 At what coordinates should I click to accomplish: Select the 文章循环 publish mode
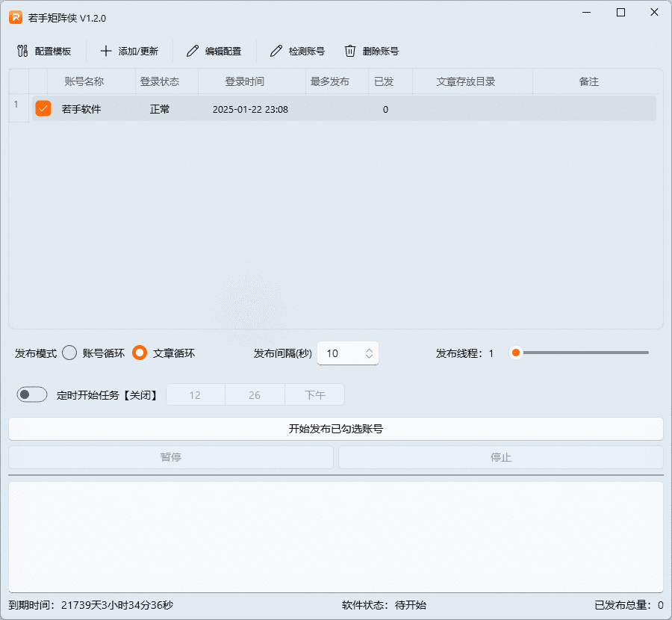tap(139, 353)
